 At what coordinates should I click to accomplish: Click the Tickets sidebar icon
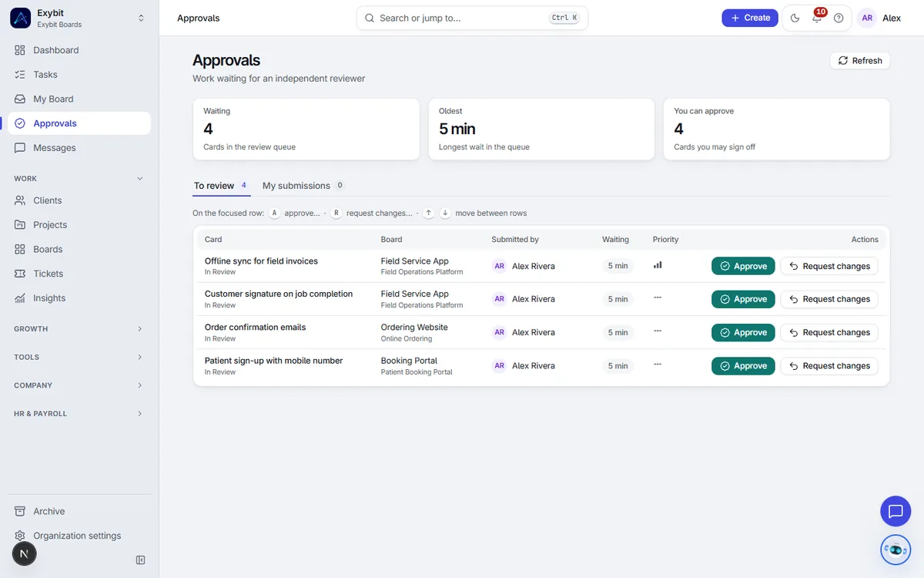[20, 274]
